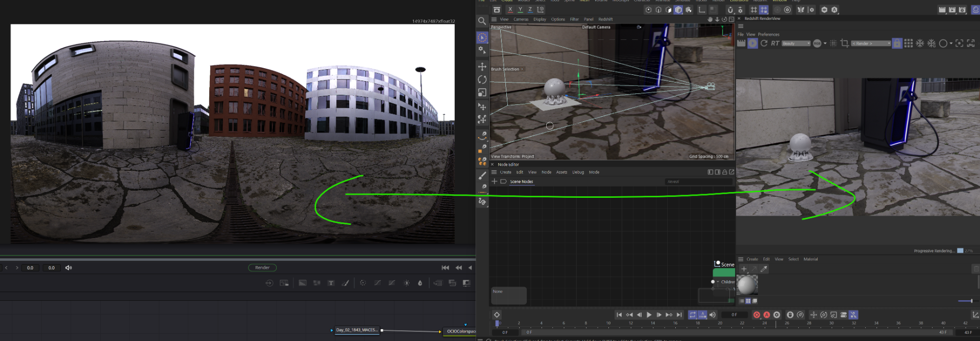Screen dimensions: 980x341
Task: Jump to first frame in Fusion
Action: (x=445, y=268)
